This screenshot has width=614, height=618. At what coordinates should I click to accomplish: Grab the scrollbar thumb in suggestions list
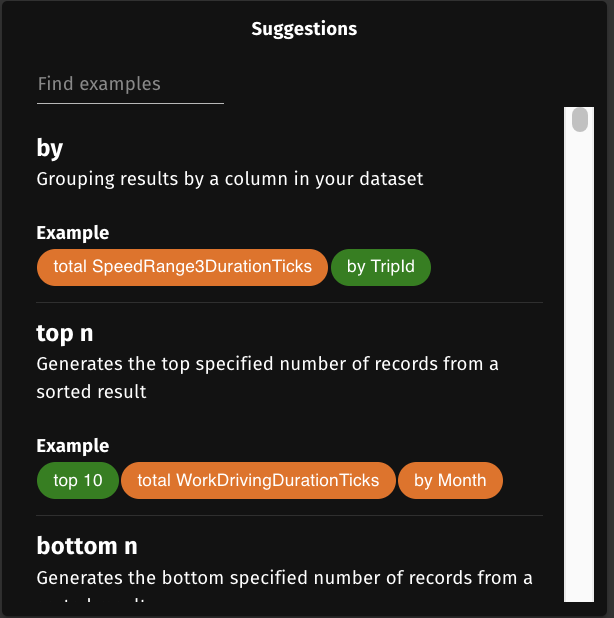pos(579,120)
